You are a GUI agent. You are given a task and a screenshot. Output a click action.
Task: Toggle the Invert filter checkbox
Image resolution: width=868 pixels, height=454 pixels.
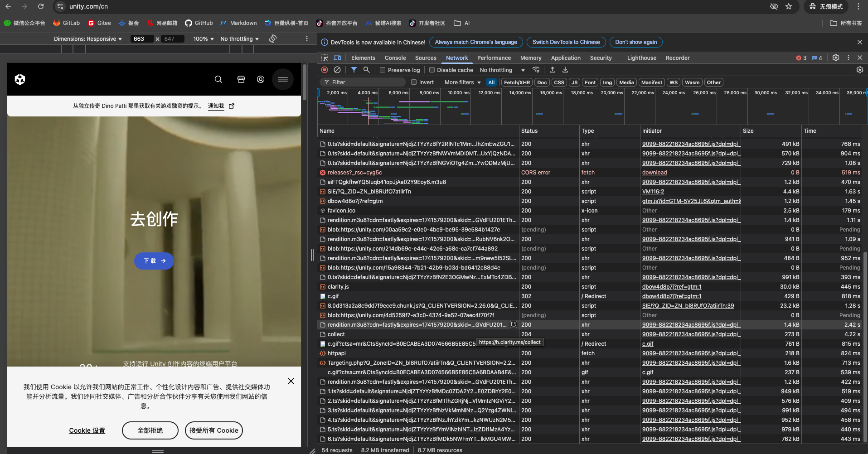coord(414,82)
